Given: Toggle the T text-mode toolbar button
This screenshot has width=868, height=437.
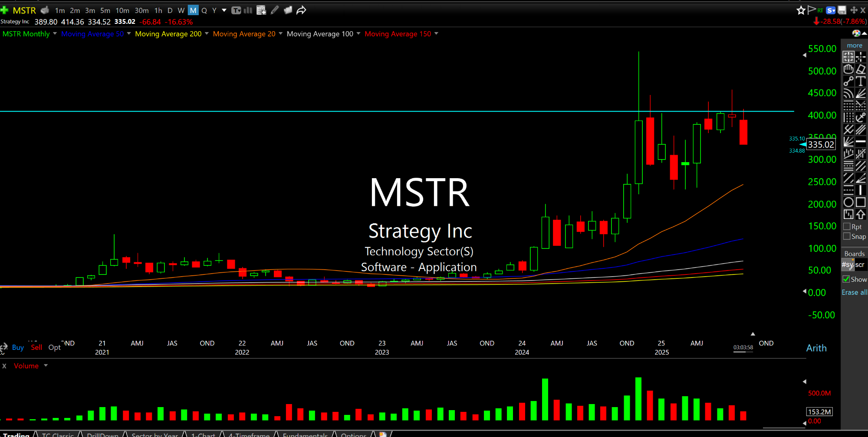Looking at the screenshot, I should point(236,10).
